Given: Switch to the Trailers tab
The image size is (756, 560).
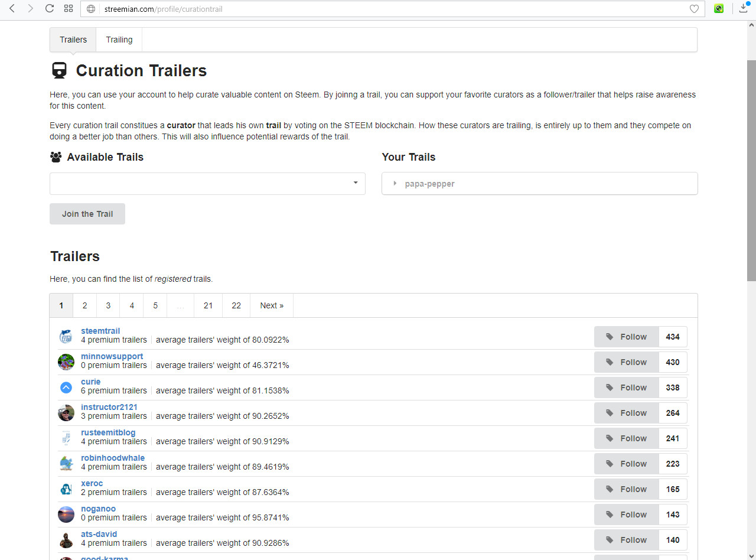Looking at the screenshot, I should pos(73,40).
